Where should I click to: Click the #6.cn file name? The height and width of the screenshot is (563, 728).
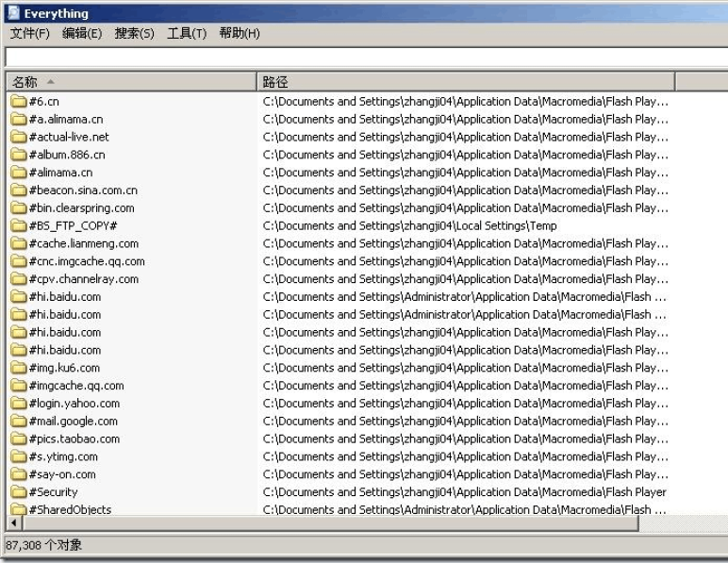44,101
